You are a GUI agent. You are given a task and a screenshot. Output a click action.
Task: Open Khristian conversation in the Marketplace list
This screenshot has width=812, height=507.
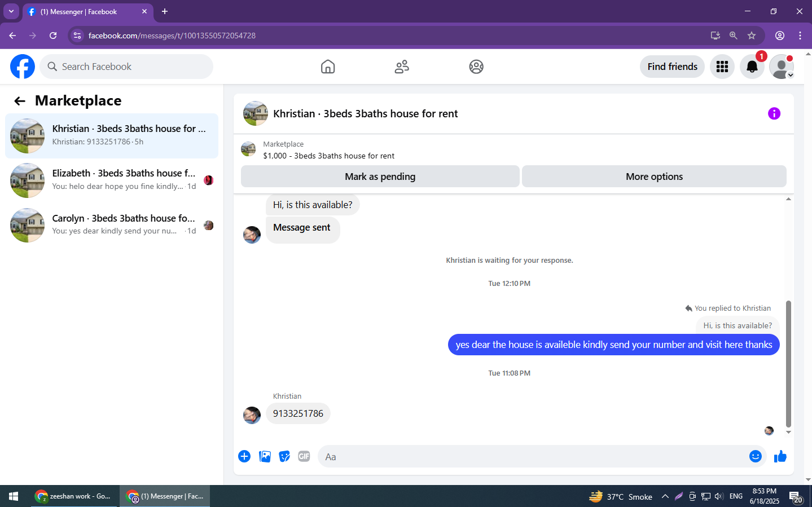(112, 136)
